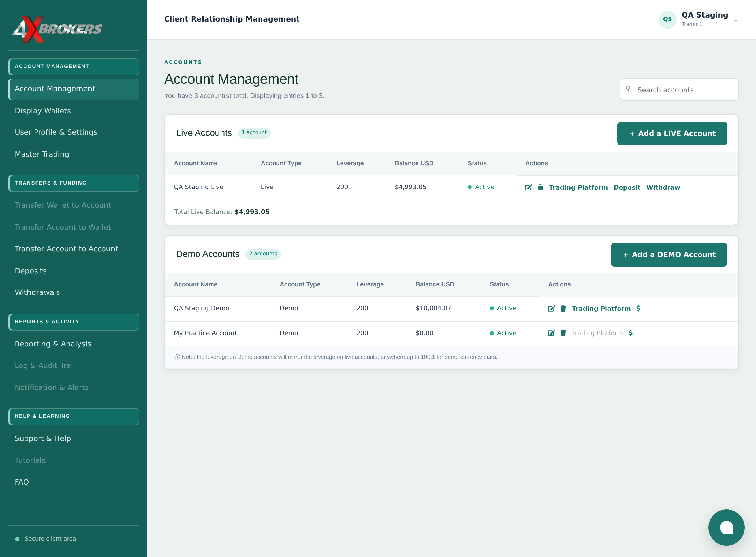The width and height of the screenshot is (756, 557).
Task: Collapse the Help & Learning section header
Action: click(74, 416)
